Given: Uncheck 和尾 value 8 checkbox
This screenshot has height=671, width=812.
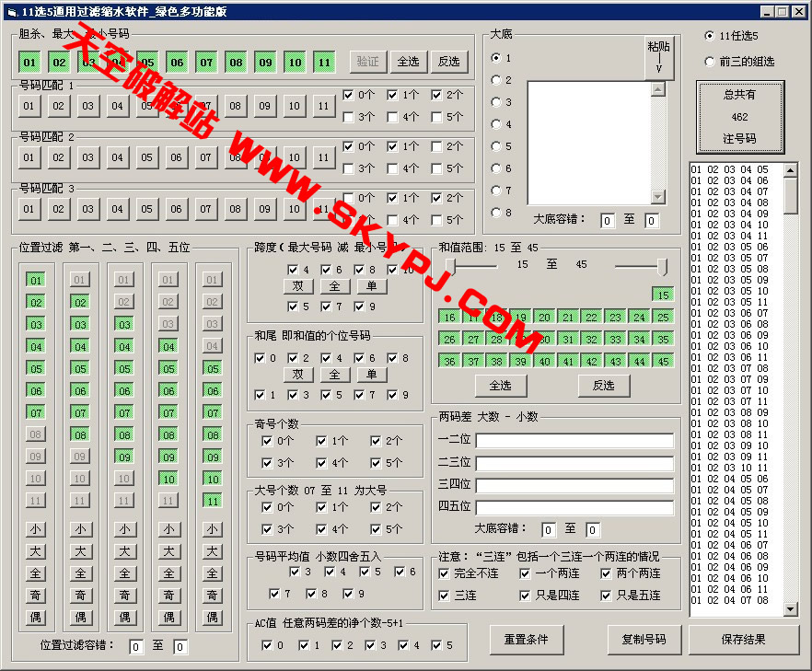Looking at the screenshot, I should pos(393,358).
